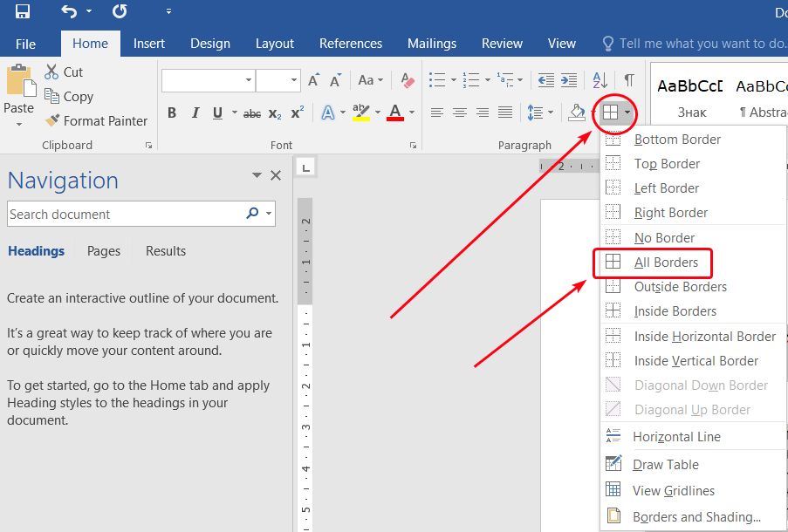Click the Clear All Formatting icon
This screenshot has height=532, width=788.
tap(408, 80)
